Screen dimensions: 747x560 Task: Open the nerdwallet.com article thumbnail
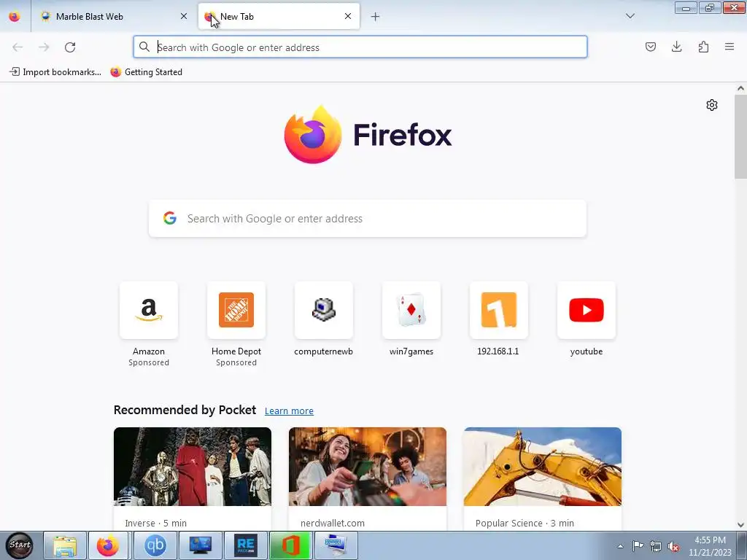tap(368, 467)
